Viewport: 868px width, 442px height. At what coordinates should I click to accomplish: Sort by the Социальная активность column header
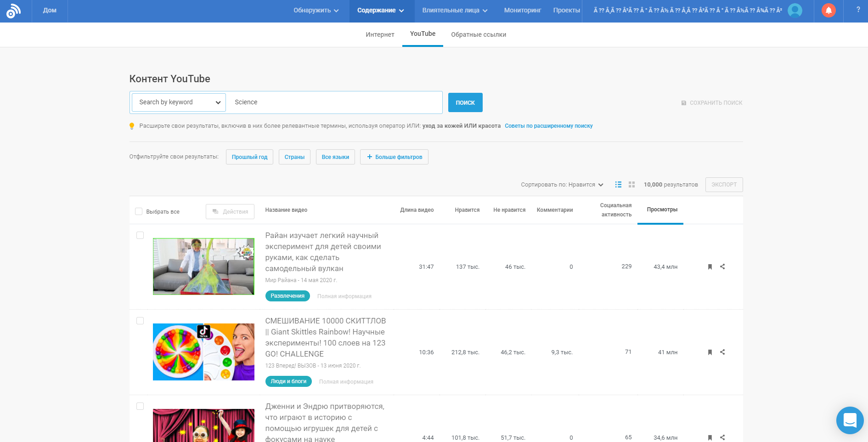616,210
